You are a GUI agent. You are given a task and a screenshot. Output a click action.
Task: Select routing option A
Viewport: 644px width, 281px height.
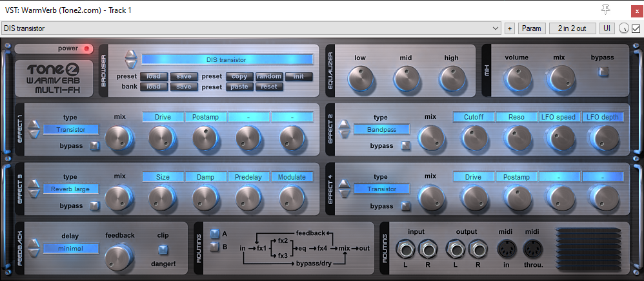coord(215,234)
